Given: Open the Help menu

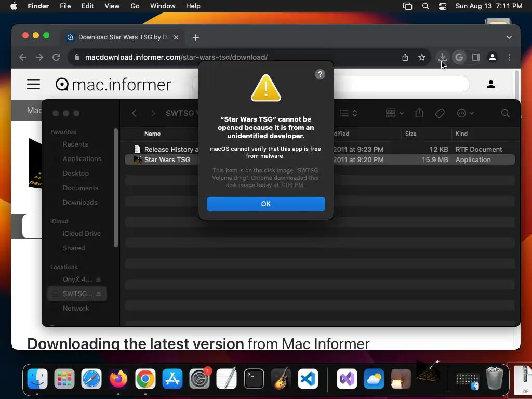Looking at the screenshot, I should (x=193, y=6).
